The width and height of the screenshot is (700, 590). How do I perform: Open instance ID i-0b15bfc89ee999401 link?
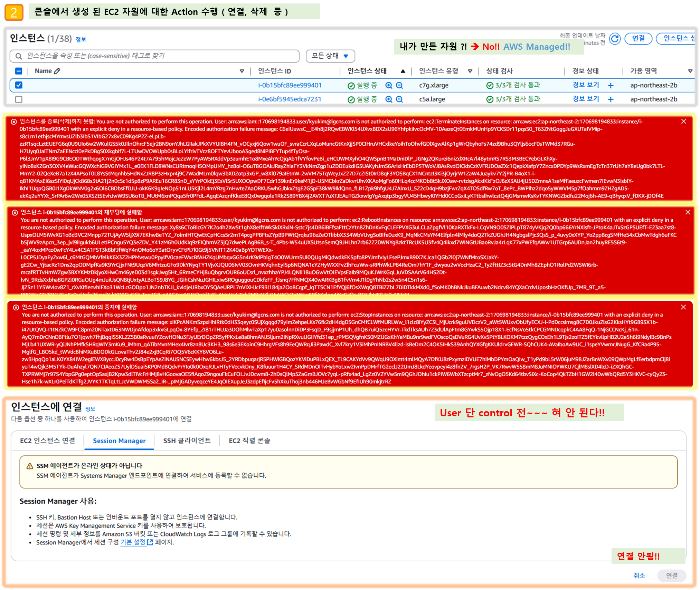pos(290,85)
